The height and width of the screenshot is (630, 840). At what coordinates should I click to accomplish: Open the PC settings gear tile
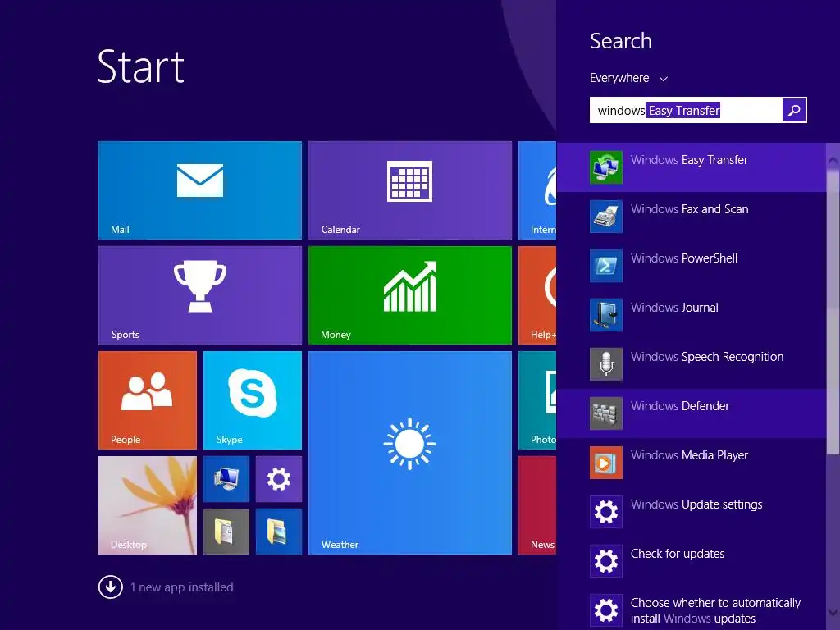click(x=279, y=479)
